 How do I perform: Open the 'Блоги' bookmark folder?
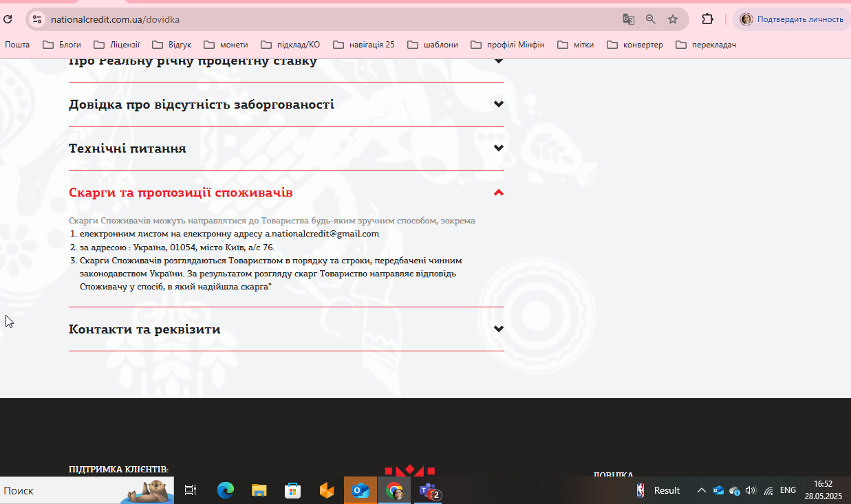coord(62,45)
